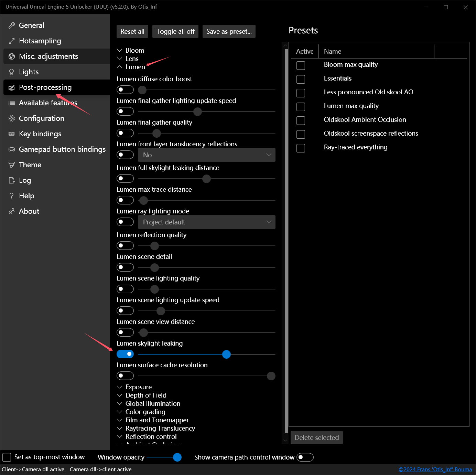This screenshot has height=475, width=476.
Task: Click the Gamepad button bindings controller icon
Action: pos(12,149)
